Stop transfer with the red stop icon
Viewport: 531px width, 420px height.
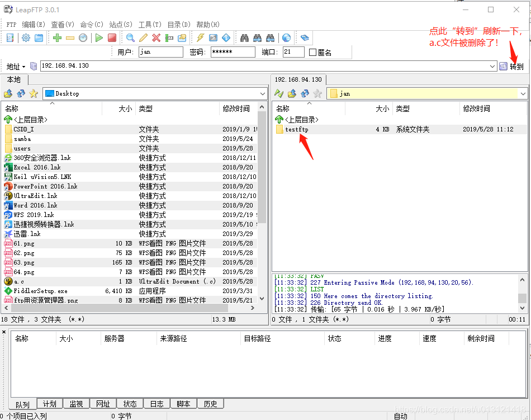[x=112, y=37]
